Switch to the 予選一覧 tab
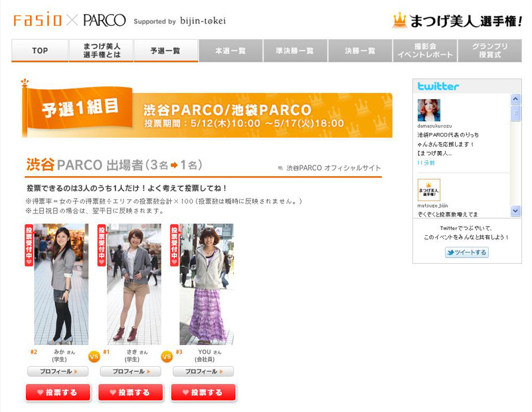This screenshot has height=412, width=532. pyautogui.click(x=165, y=51)
